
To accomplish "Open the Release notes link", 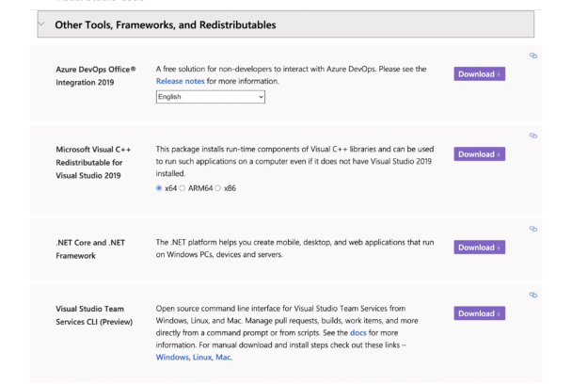I will tap(180, 81).
